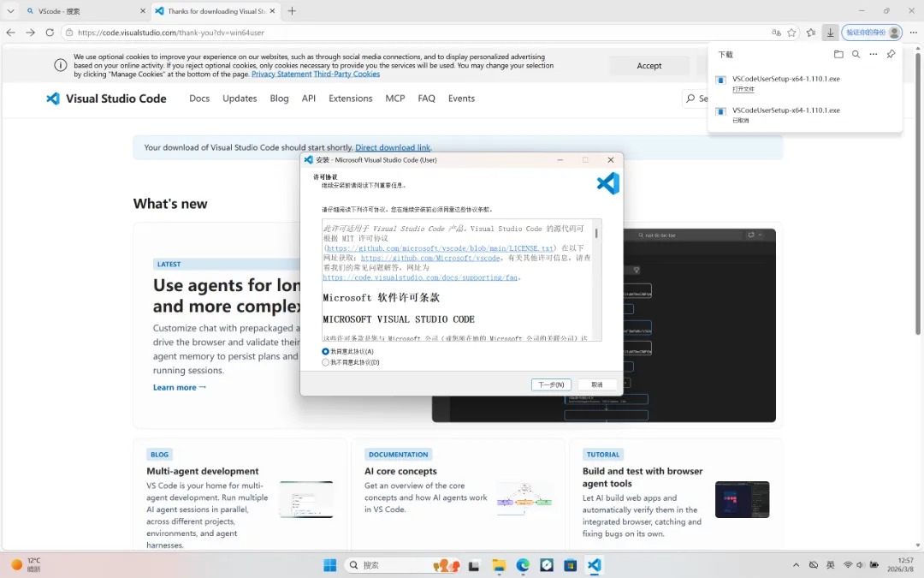
Task: Select the do not agree radio button
Action: click(325, 363)
